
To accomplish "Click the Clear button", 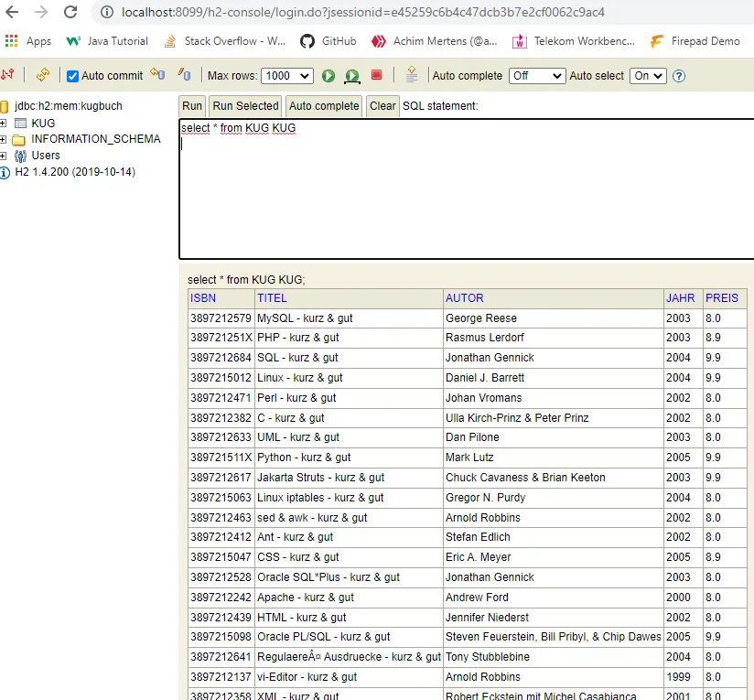I will [382, 106].
